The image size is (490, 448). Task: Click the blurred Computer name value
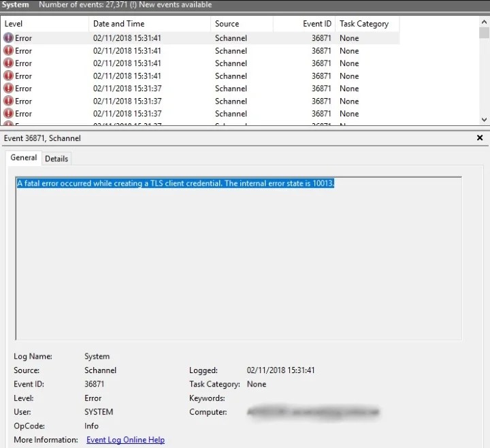click(313, 412)
